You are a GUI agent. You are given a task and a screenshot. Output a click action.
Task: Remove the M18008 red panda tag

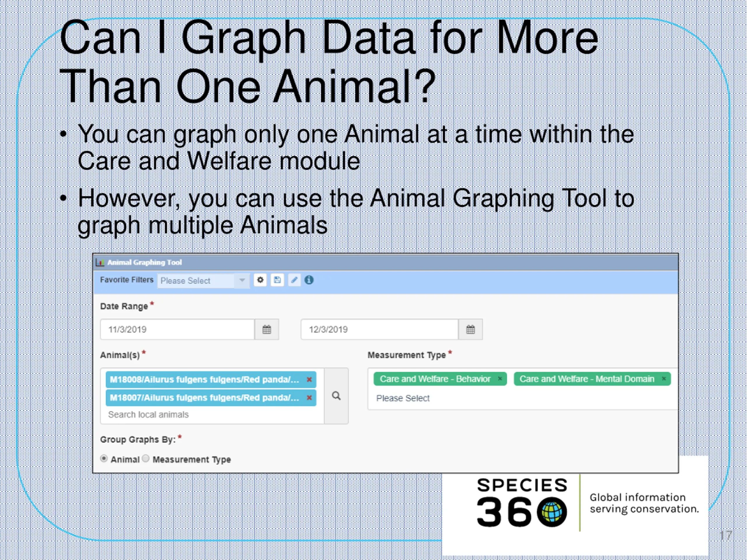(309, 380)
